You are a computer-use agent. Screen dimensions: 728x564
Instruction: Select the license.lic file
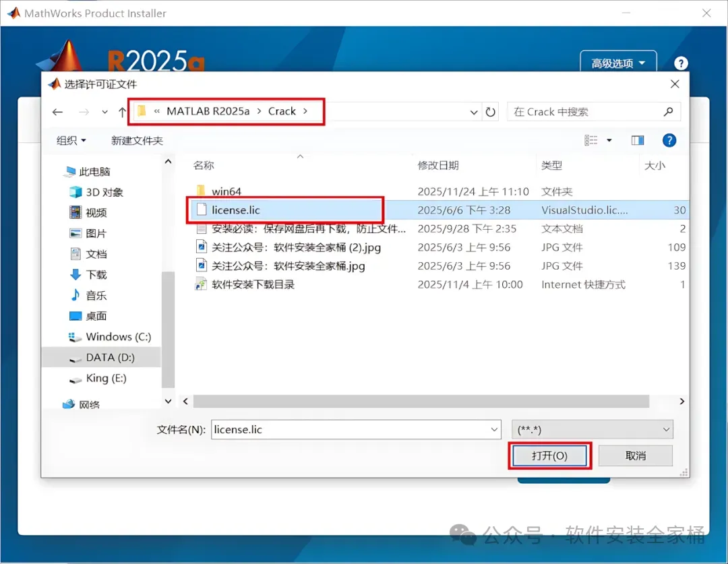(235, 210)
